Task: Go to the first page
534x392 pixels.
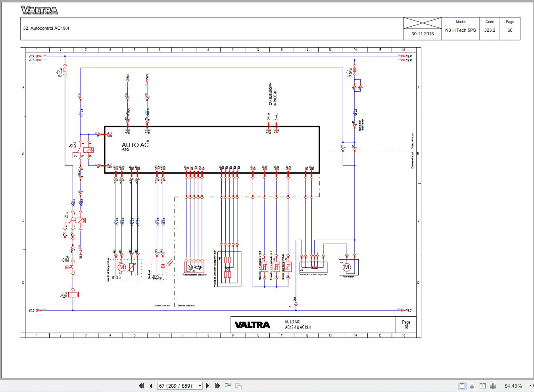Action: click(x=141, y=386)
